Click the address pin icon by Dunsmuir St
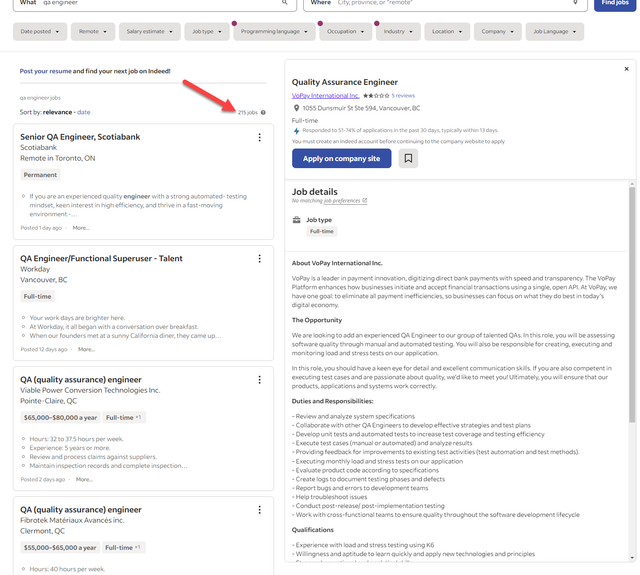This screenshot has width=640, height=575. pyautogui.click(x=296, y=108)
